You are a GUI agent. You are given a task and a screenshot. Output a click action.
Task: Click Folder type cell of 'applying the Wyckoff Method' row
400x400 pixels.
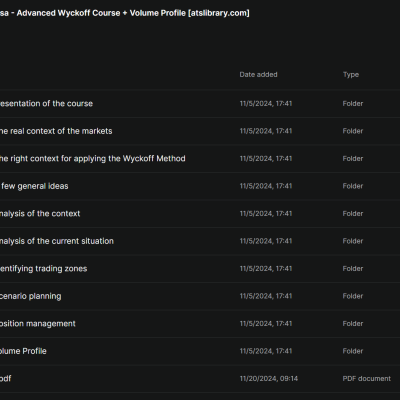[353, 158]
